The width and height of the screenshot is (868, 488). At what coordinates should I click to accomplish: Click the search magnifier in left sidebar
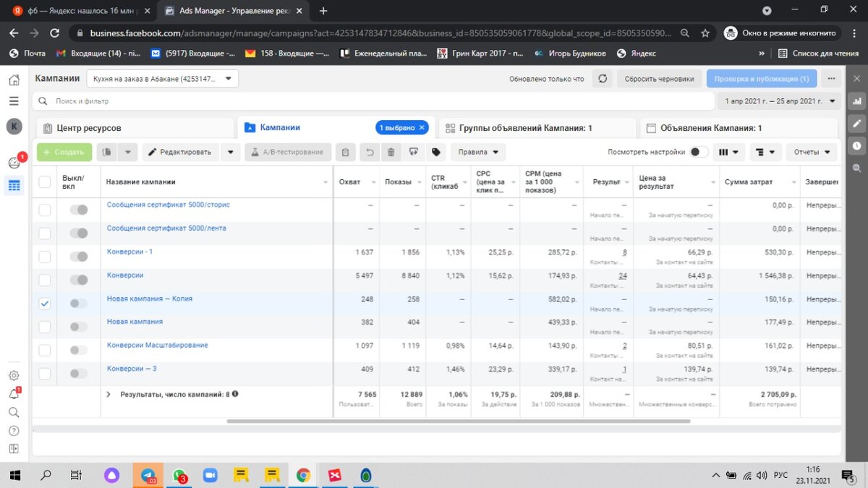(14, 412)
